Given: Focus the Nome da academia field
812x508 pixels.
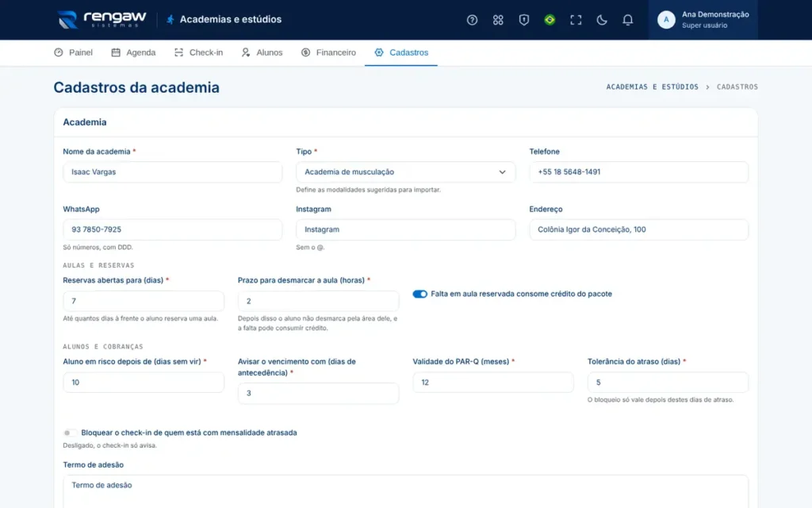Looking at the screenshot, I should click(172, 172).
